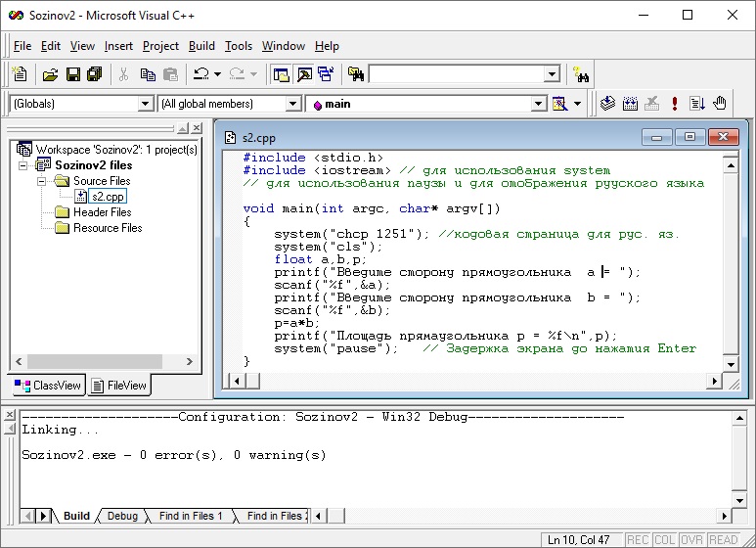Click the Open file toolbar icon
756x548 pixels.
(x=50, y=74)
